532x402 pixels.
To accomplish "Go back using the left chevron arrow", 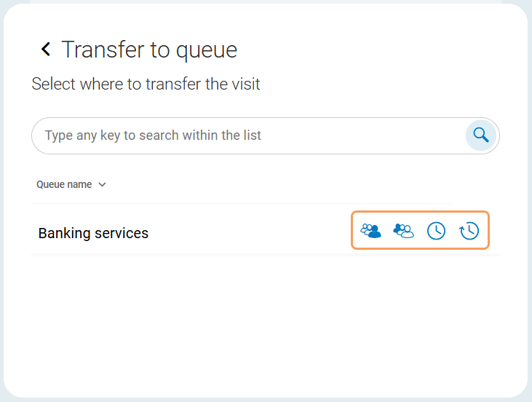I will click(46, 50).
